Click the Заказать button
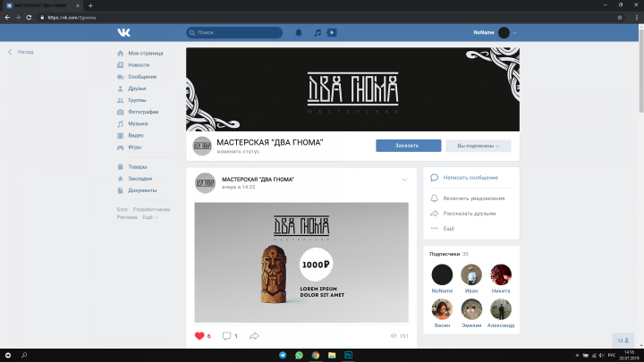The width and height of the screenshot is (644, 362). (x=408, y=146)
